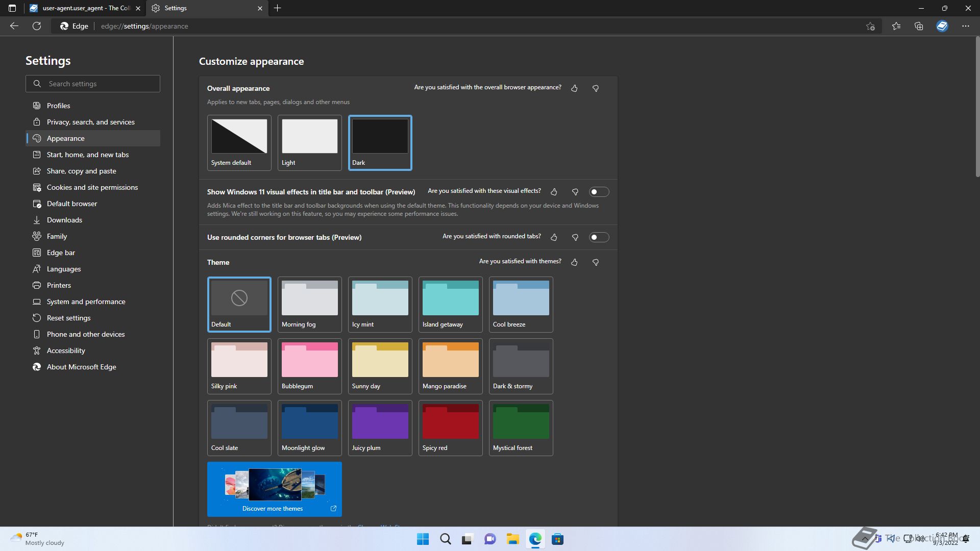Thumbs up the themes feedback
Viewport: 980px width, 551px height.
coord(574,262)
